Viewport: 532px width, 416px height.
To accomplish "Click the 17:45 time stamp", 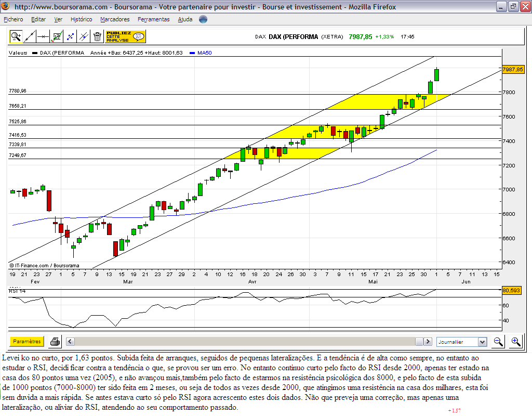I will [x=407, y=37].
